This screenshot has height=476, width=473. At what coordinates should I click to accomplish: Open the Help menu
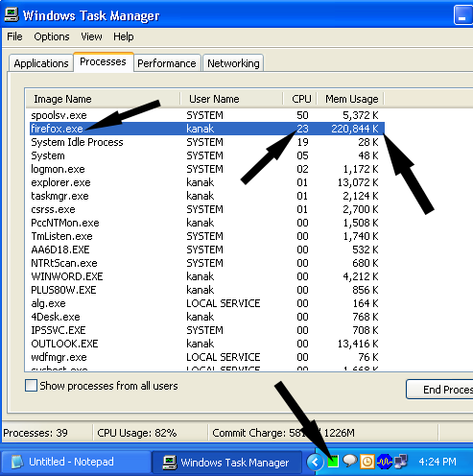pos(124,36)
